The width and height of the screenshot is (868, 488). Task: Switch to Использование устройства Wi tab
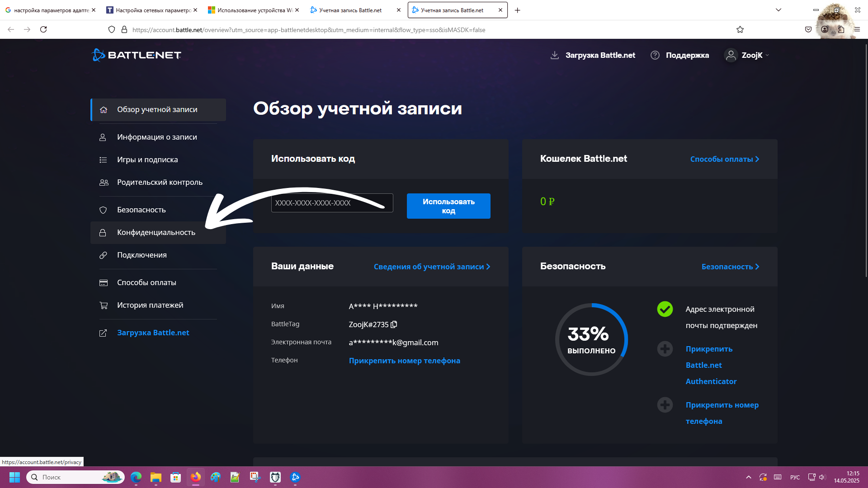tap(254, 10)
